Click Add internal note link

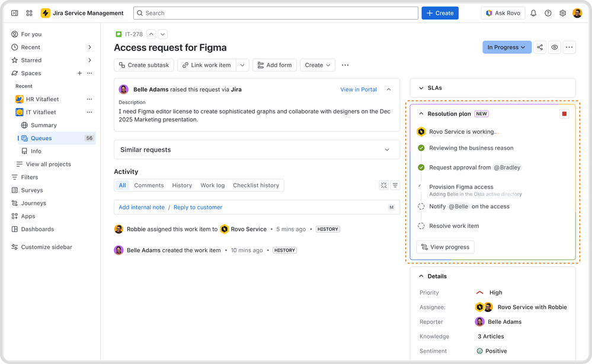click(x=142, y=207)
